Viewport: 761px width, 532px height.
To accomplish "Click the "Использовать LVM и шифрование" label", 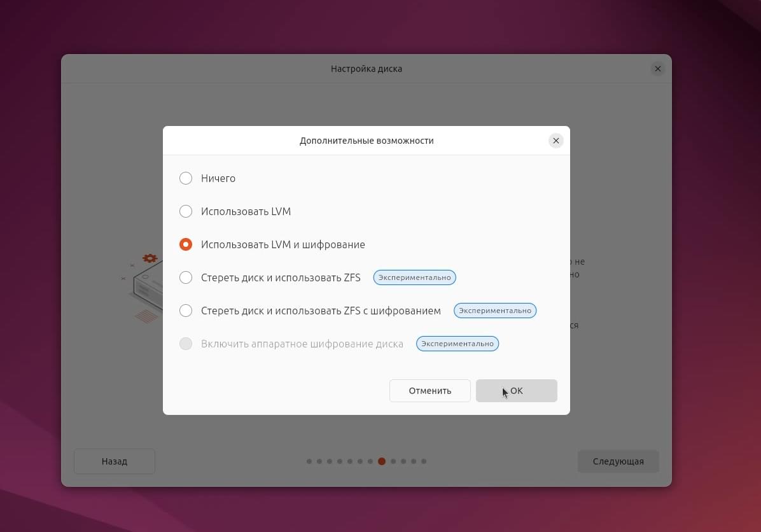I will (x=283, y=244).
